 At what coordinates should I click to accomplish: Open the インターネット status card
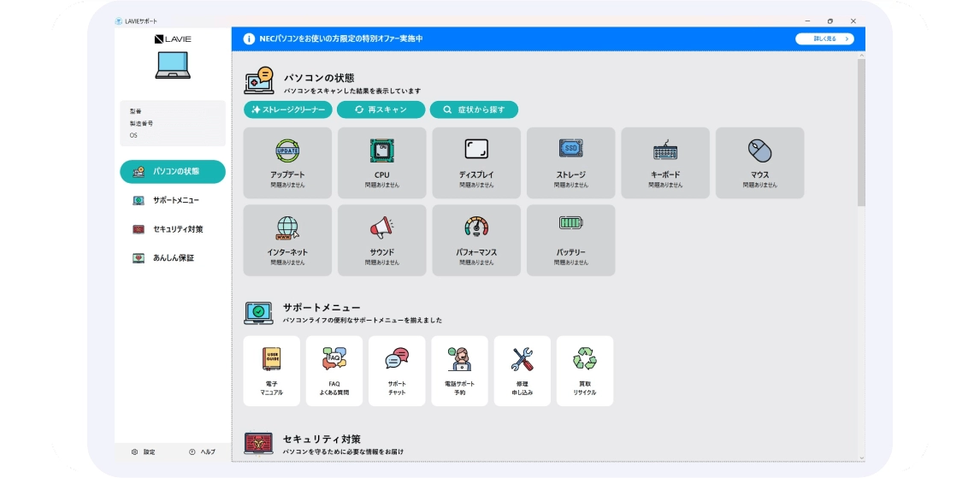pyautogui.click(x=287, y=240)
